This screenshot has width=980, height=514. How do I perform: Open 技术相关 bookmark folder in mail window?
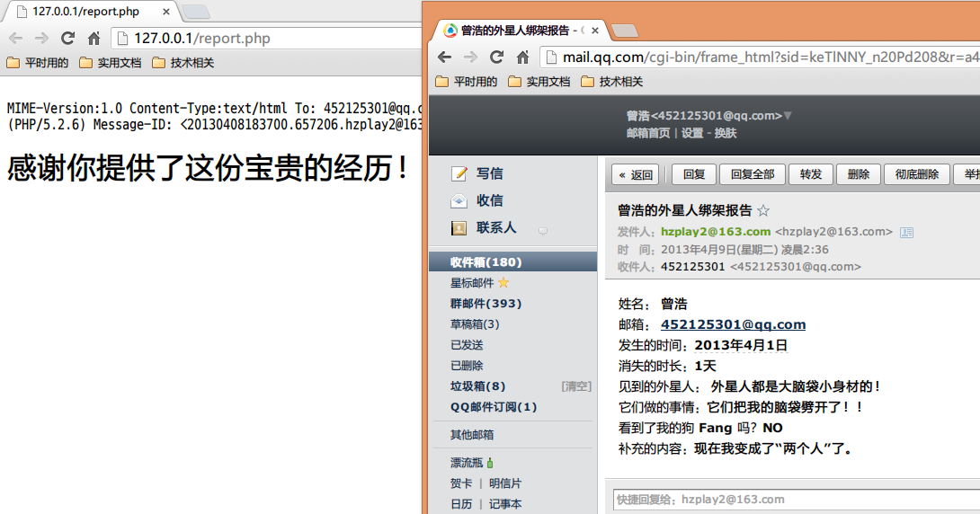[x=612, y=82]
